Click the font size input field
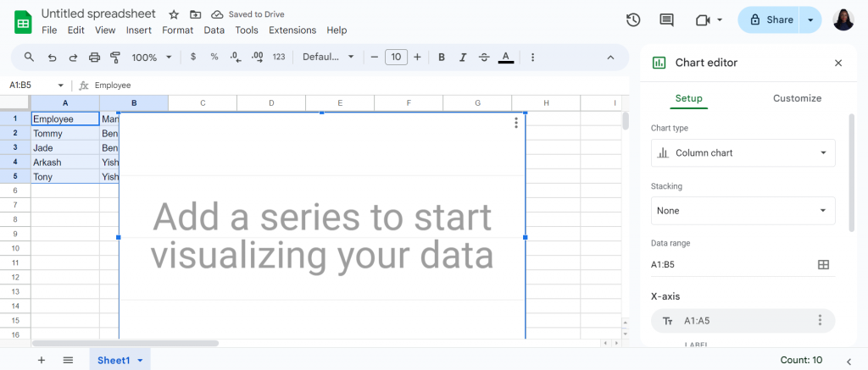 396,57
